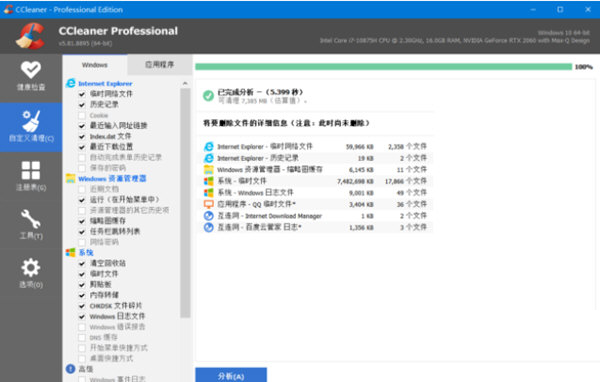Click the 已完成分析 status text
The image size is (600, 382).
coord(260,92)
